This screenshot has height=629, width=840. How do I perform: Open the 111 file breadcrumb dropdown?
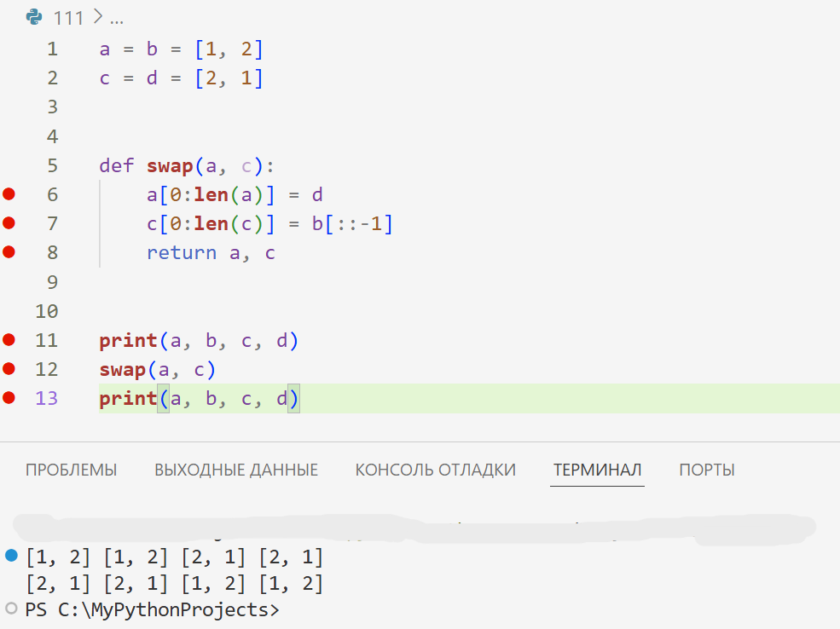[x=69, y=18]
